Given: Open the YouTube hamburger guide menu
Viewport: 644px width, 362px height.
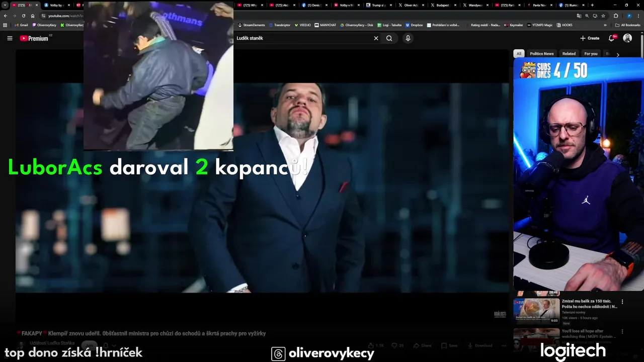Looking at the screenshot, I should (10, 38).
